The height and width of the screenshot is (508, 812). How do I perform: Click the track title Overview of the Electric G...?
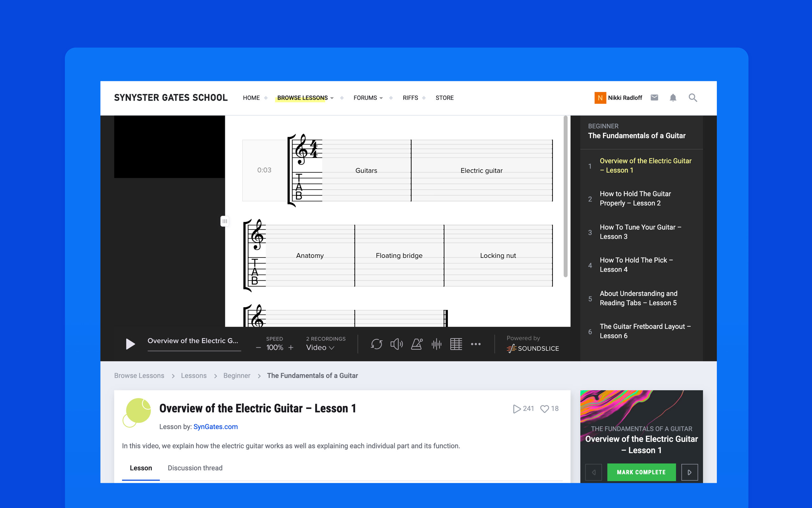click(193, 341)
